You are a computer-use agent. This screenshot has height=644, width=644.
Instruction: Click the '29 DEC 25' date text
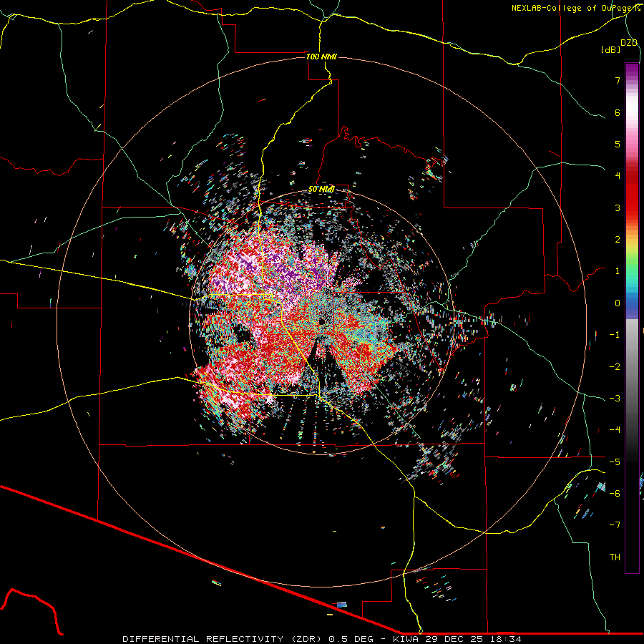coord(456,639)
